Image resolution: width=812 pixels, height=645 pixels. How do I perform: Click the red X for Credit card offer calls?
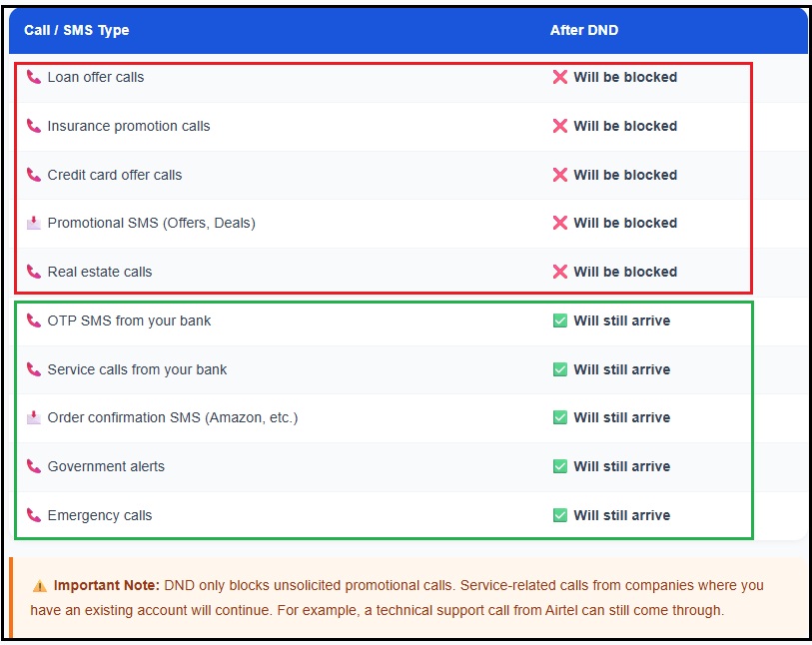(x=560, y=175)
